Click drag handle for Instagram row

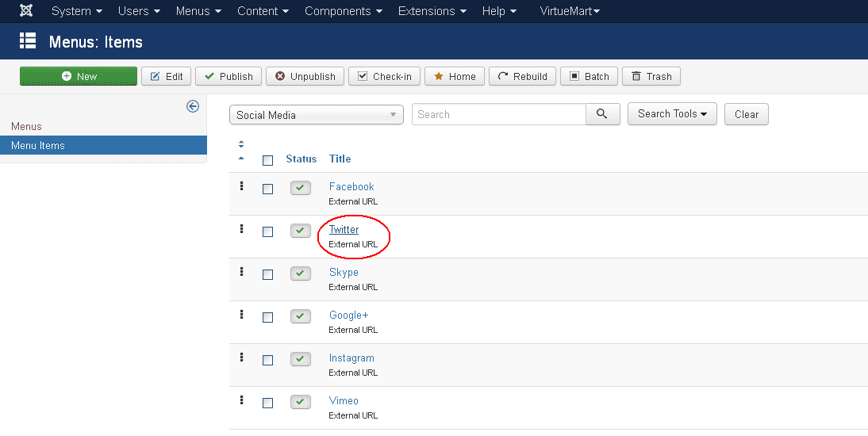point(241,357)
